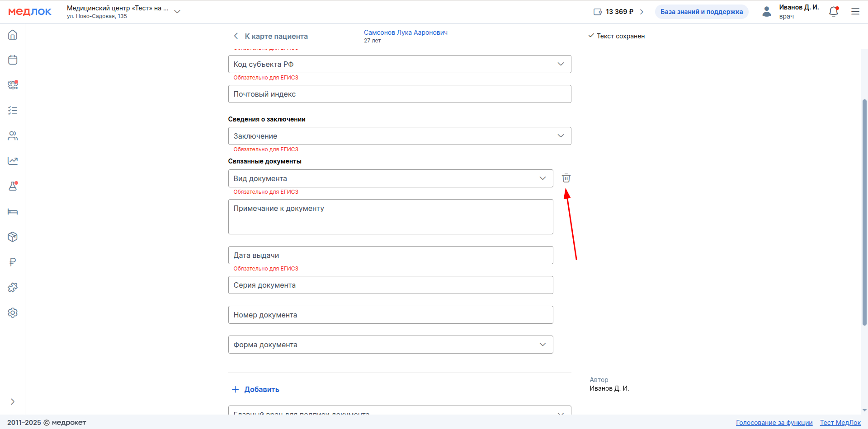Open the analytics chart sidebar icon
The height and width of the screenshot is (429, 868).
13,161
